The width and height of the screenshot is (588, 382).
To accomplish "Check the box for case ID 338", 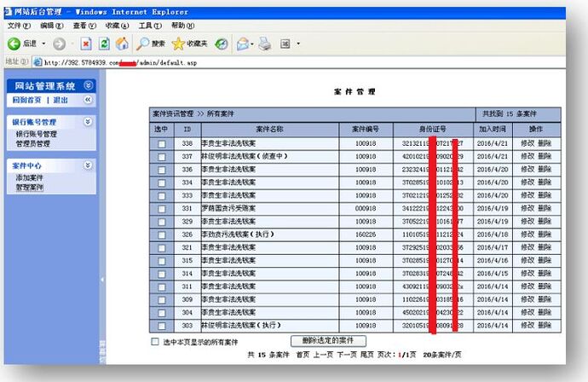I will 161,144.
